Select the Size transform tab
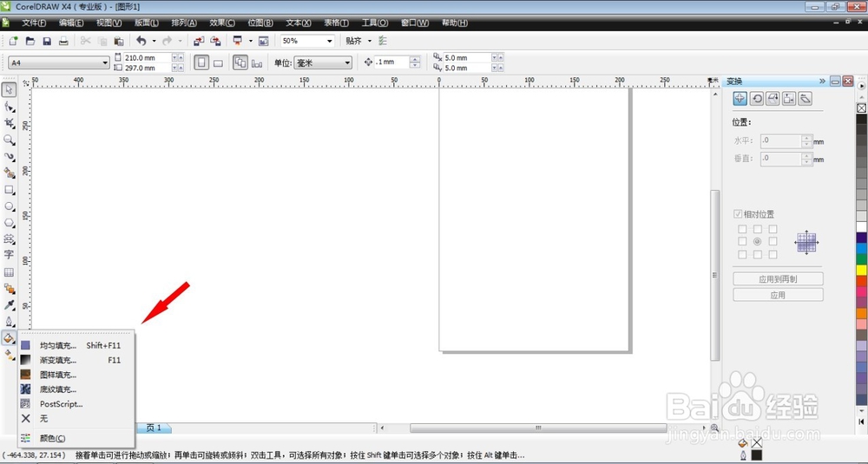The image size is (868, 464). [x=789, y=99]
